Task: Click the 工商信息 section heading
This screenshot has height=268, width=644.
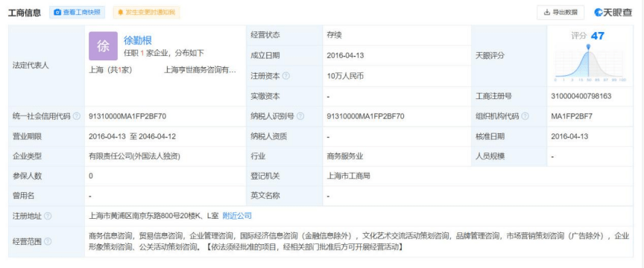Action: [25, 13]
